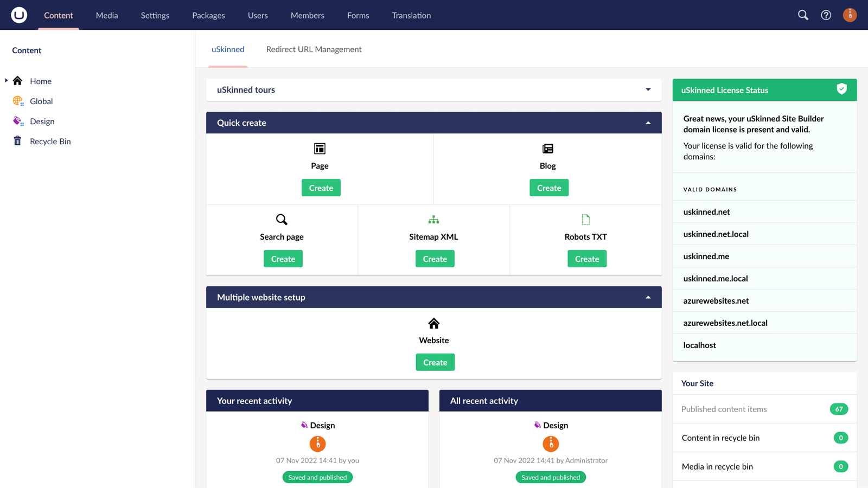Switch to the Media section
This screenshot has width=868, height=488.
tap(107, 15)
